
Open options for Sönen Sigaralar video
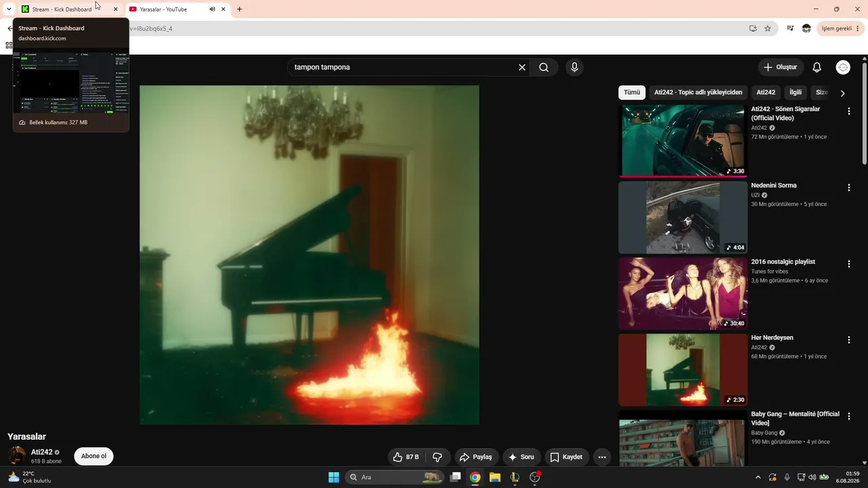click(x=848, y=111)
